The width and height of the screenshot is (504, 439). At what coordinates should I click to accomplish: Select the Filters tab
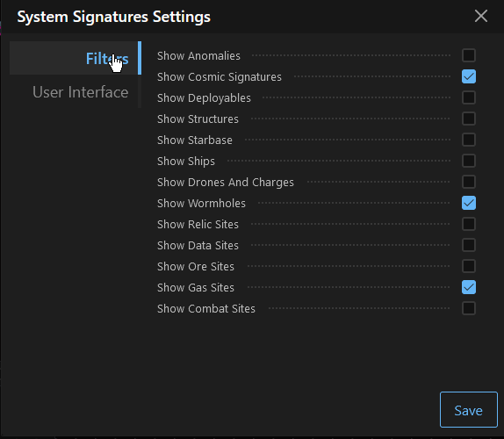pos(107,59)
